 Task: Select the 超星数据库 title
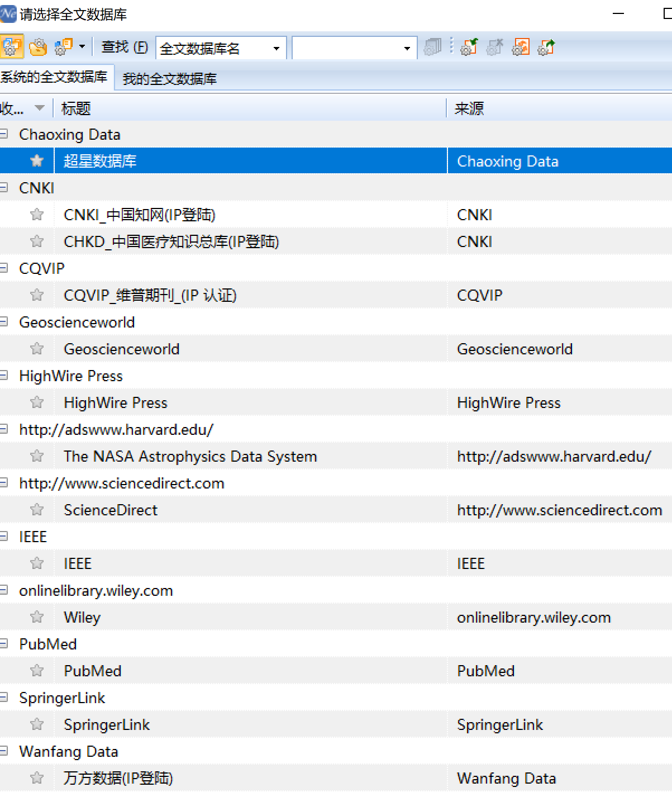100,161
